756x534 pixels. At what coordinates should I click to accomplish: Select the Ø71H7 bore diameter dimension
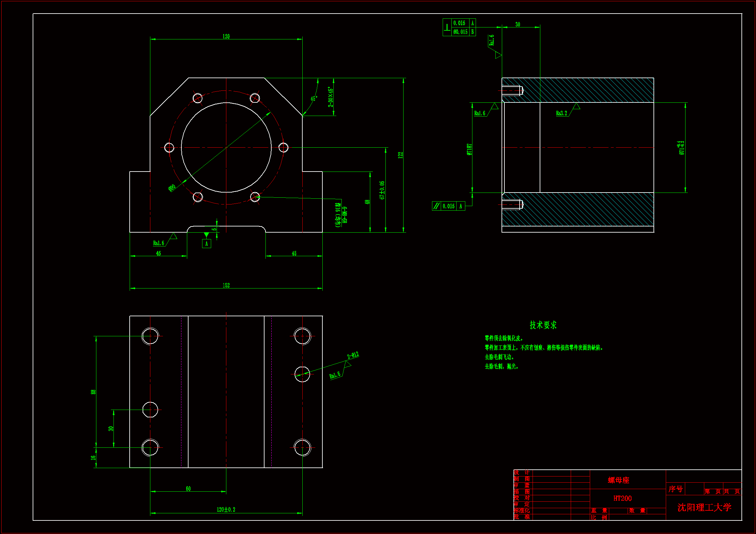(x=469, y=149)
